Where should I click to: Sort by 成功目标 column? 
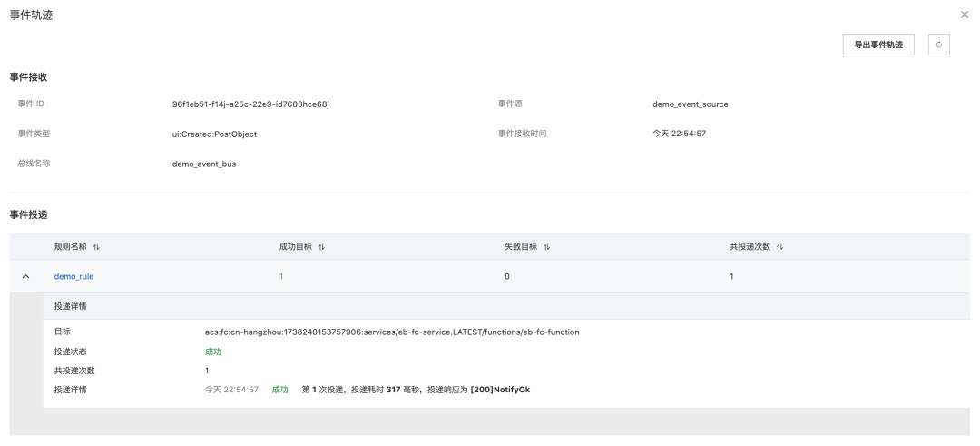click(321, 247)
